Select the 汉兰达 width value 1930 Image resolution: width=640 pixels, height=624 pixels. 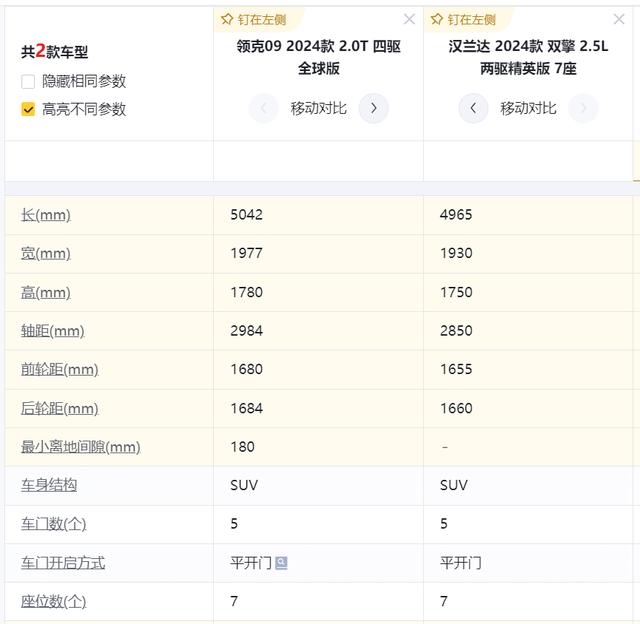(x=456, y=253)
